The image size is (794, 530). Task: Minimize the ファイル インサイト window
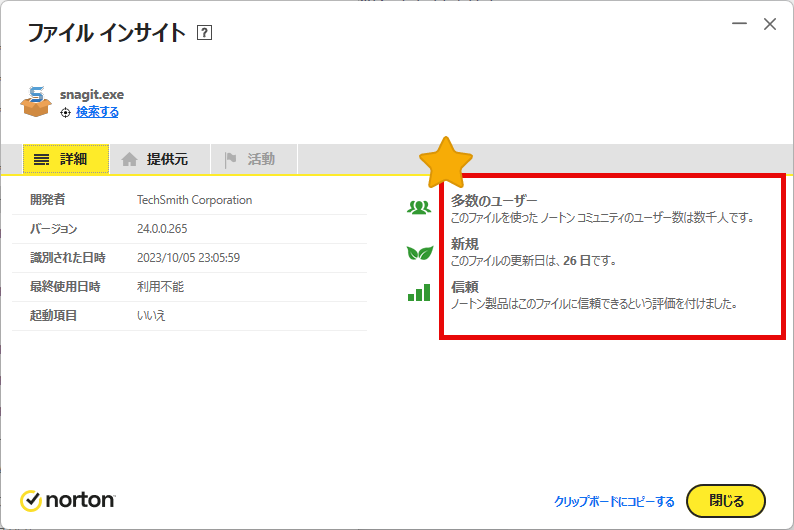pyautogui.click(x=739, y=23)
